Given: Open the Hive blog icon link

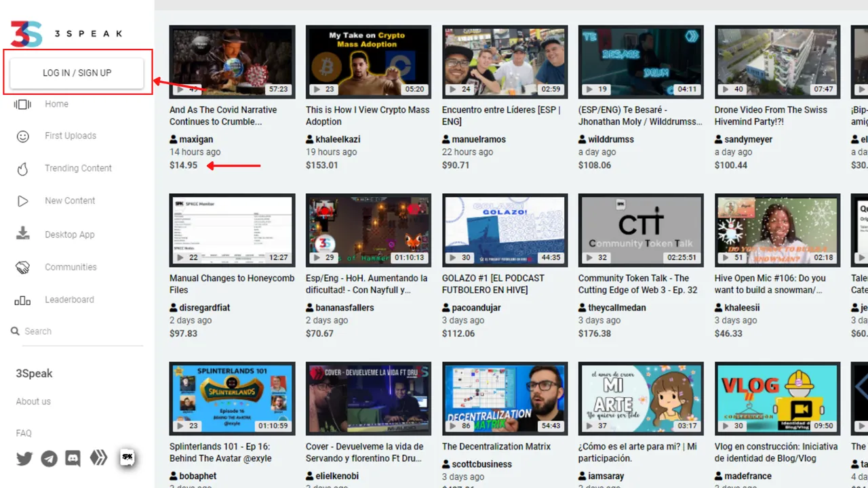Looking at the screenshot, I should pos(99,458).
